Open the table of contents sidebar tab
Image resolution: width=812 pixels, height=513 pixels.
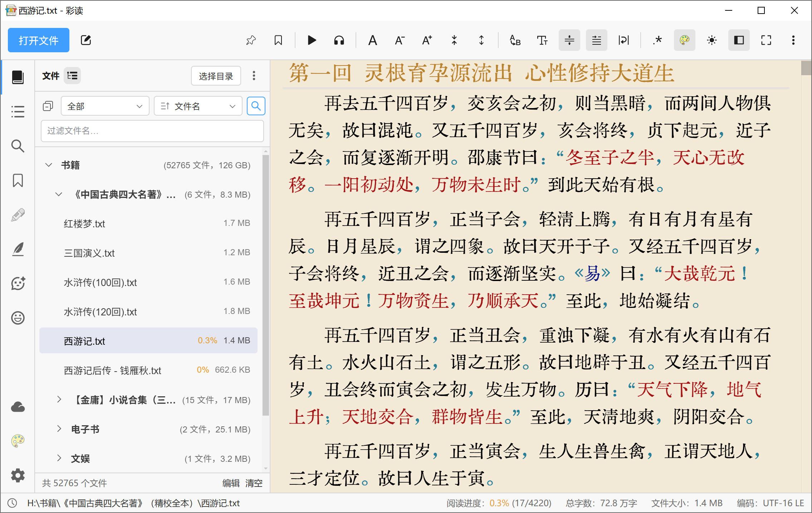coord(18,111)
